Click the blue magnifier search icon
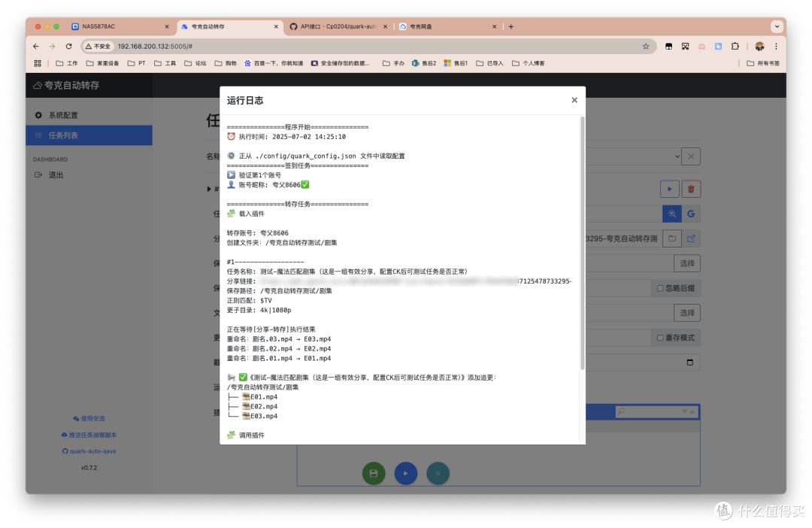 [x=671, y=214]
